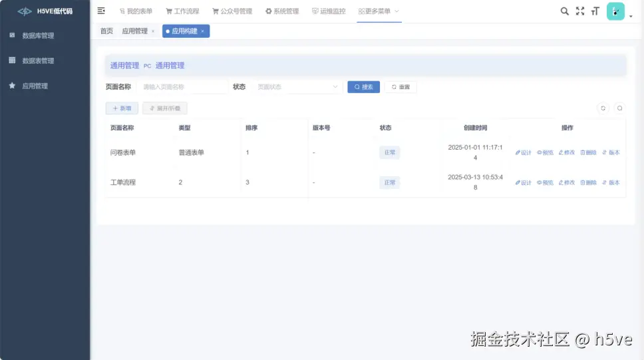Click the 展开/折叠 expand-collapse button
The width and height of the screenshot is (644, 360).
tap(165, 108)
